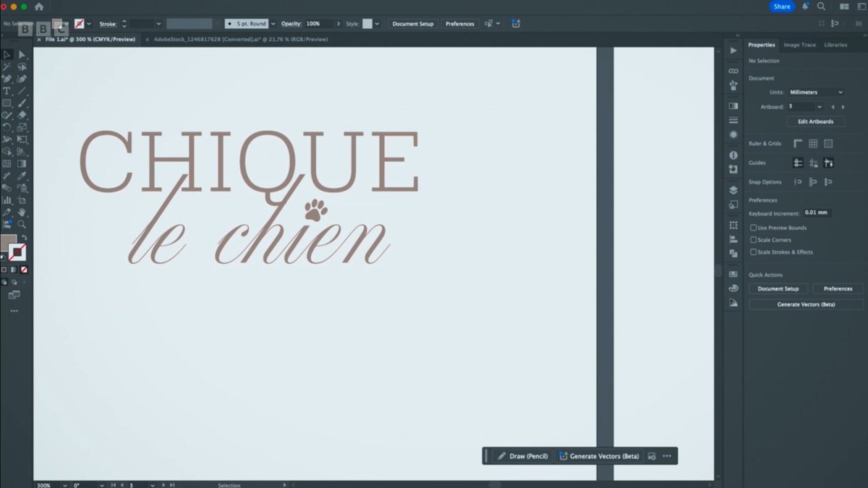Toggle the first Snap Options icon

coord(798,182)
